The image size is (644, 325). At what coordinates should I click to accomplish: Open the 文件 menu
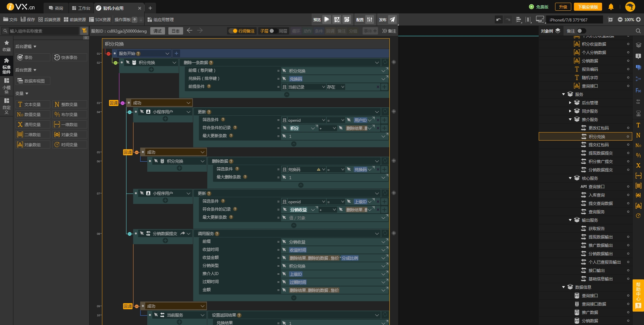tap(10, 19)
